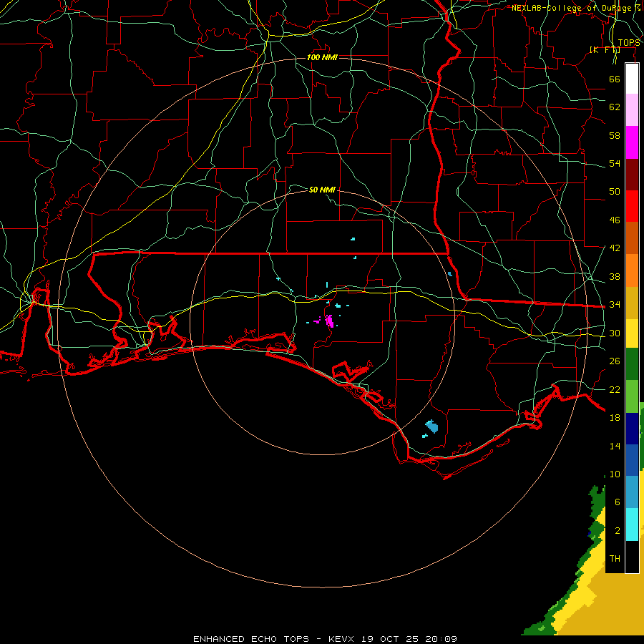Click the 20:09 time stamp
Viewport: 644px width, 644px height.
(441, 639)
